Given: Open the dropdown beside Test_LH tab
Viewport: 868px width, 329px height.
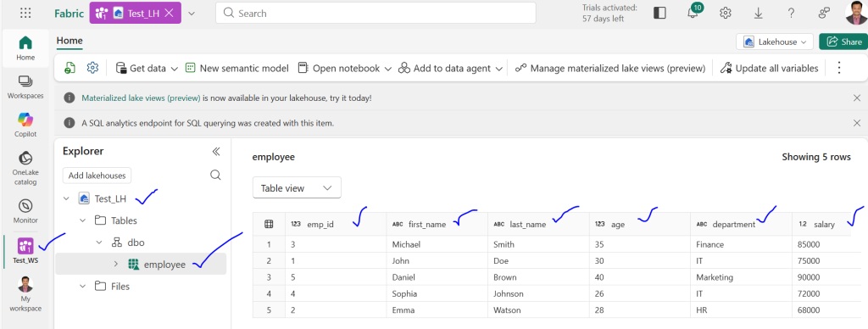Looking at the screenshot, I should [191, 14].
